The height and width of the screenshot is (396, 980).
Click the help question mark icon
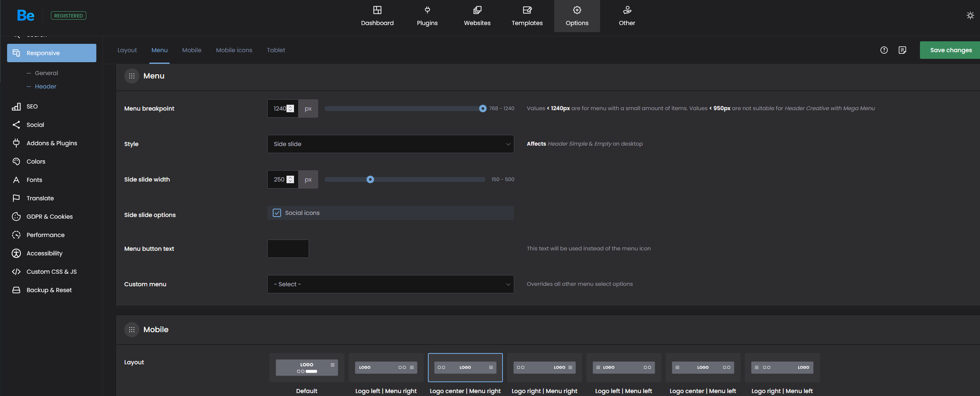coord(884,50)
